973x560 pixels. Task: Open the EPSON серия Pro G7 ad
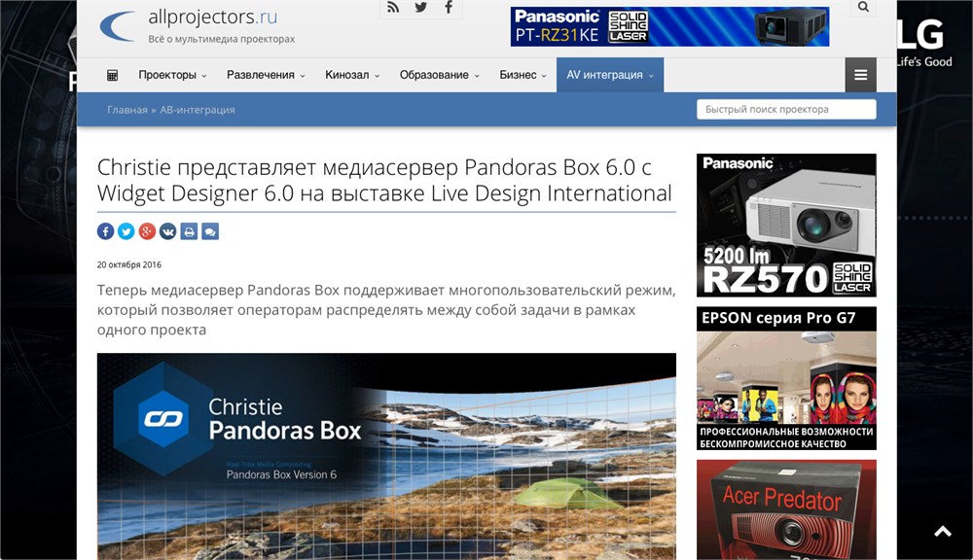(x=786, y=378)
